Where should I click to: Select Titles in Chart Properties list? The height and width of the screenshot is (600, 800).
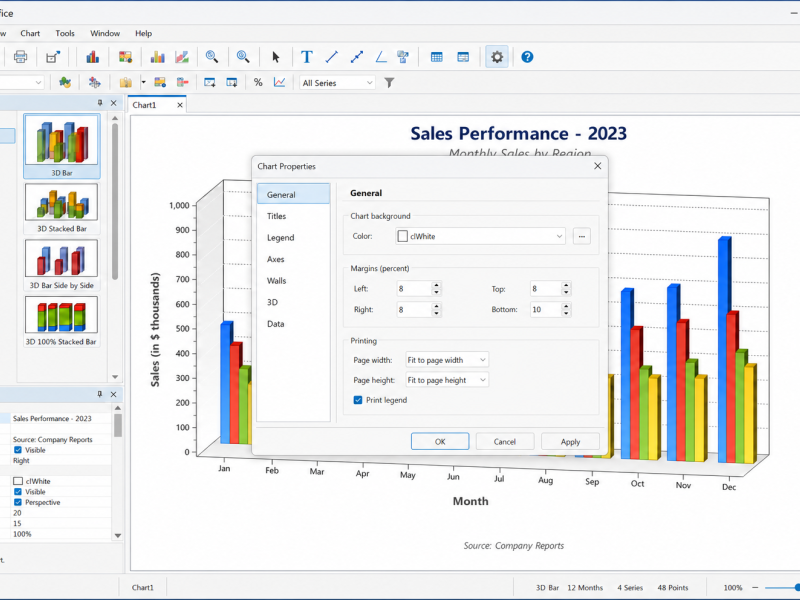click(293, 216)
